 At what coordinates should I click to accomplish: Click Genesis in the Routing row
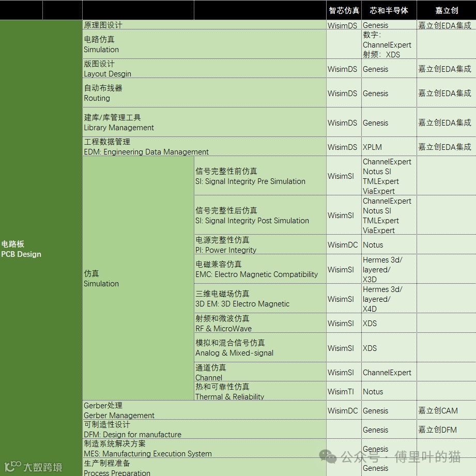[389, 93]
